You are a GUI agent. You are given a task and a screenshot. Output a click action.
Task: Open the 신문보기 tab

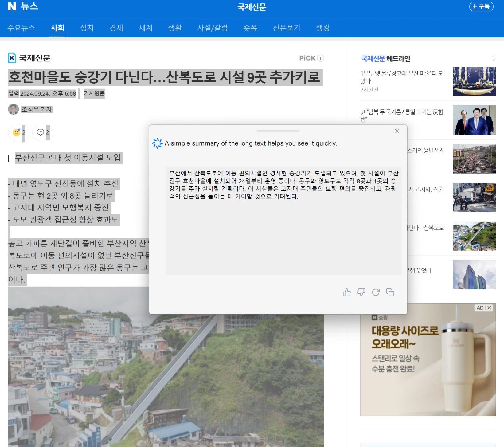click(x=286, y=28)
